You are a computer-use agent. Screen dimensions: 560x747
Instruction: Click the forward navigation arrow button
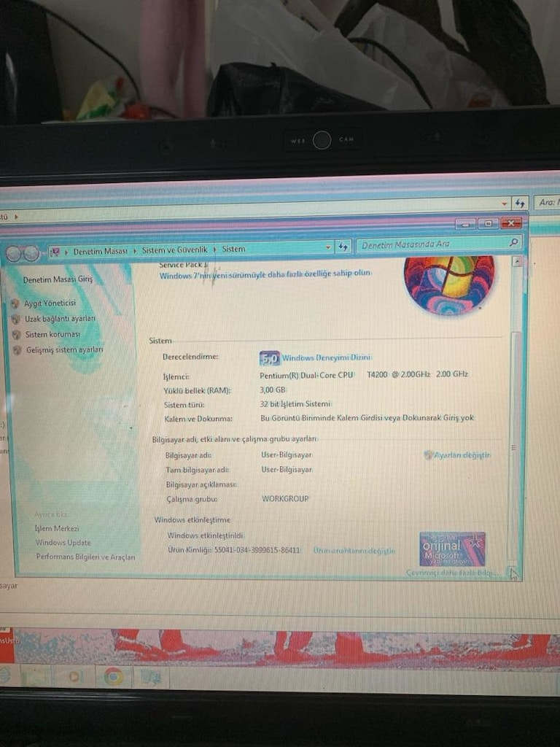pyautogui.click(x=31, y=253)
